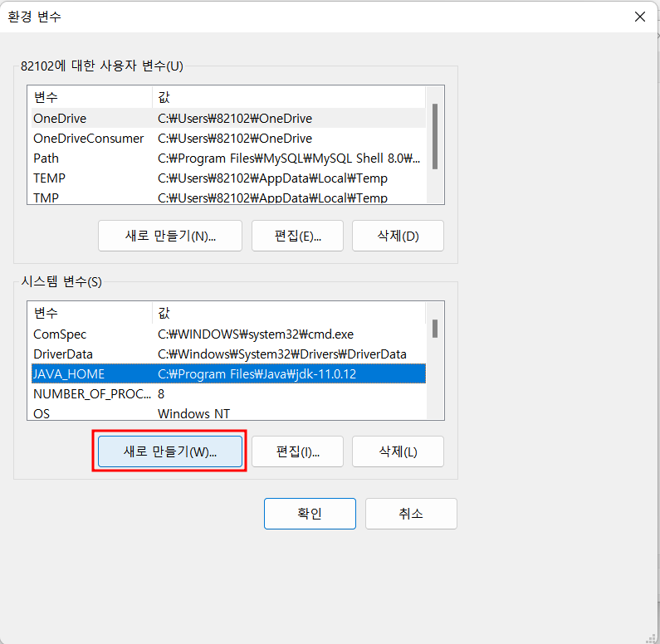This screenshot has height=644, width=660.
Task: Select the DriverData system variable row
Action: pos(228,354)
